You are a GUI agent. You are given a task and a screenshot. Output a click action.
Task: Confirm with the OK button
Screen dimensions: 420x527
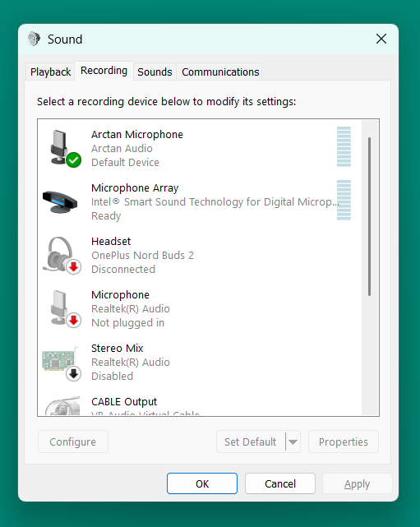coord(202,483)
